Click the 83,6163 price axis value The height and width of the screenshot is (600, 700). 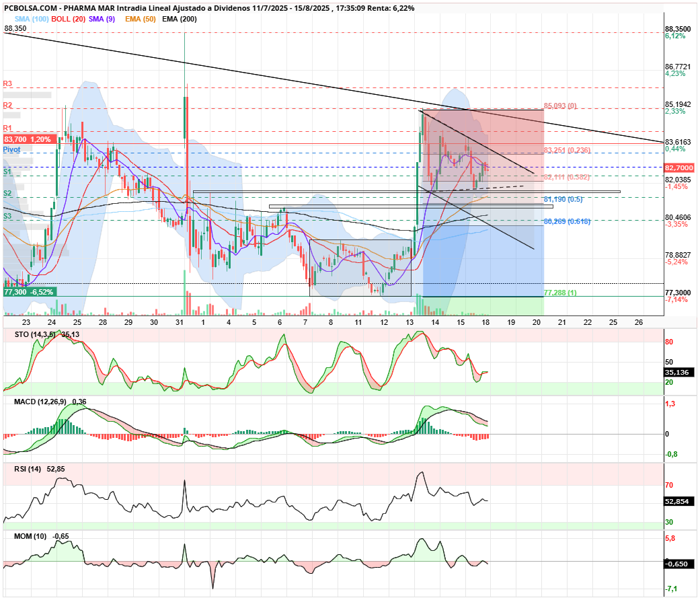click(x=678, y=142)
